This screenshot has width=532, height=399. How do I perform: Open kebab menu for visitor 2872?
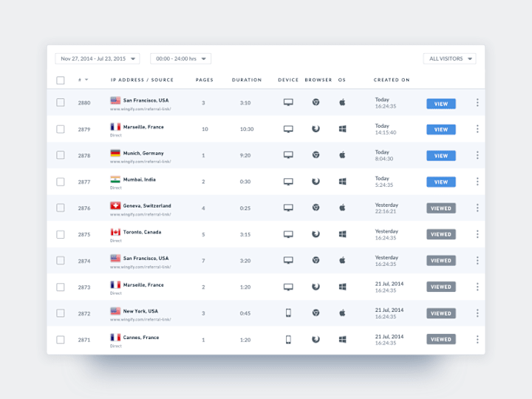click(477, 313)
